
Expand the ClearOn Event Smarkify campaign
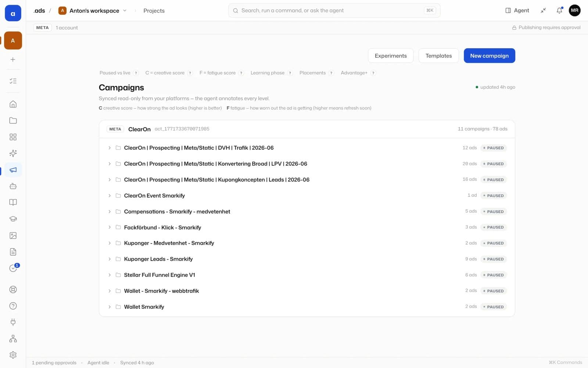point(110,196)
